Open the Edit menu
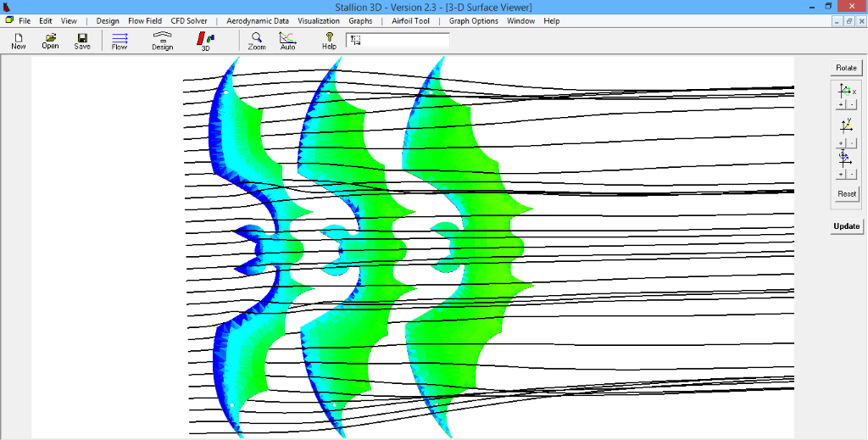This screenshot has width=868, height=440. (x=46, y=21)
